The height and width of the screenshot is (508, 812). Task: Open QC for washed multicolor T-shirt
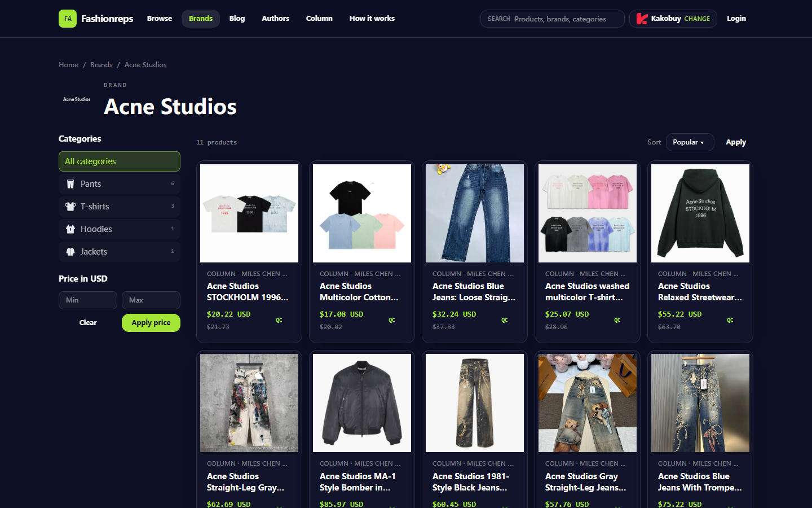pos(617,320)
